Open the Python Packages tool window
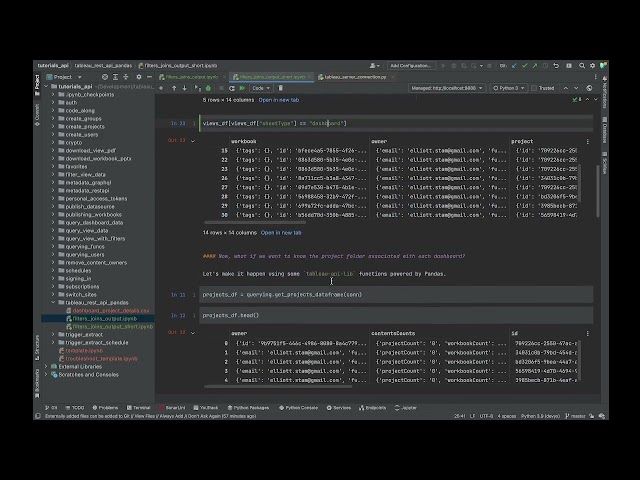This screenshot has height=480, width=640. click(x=248, y=408)
